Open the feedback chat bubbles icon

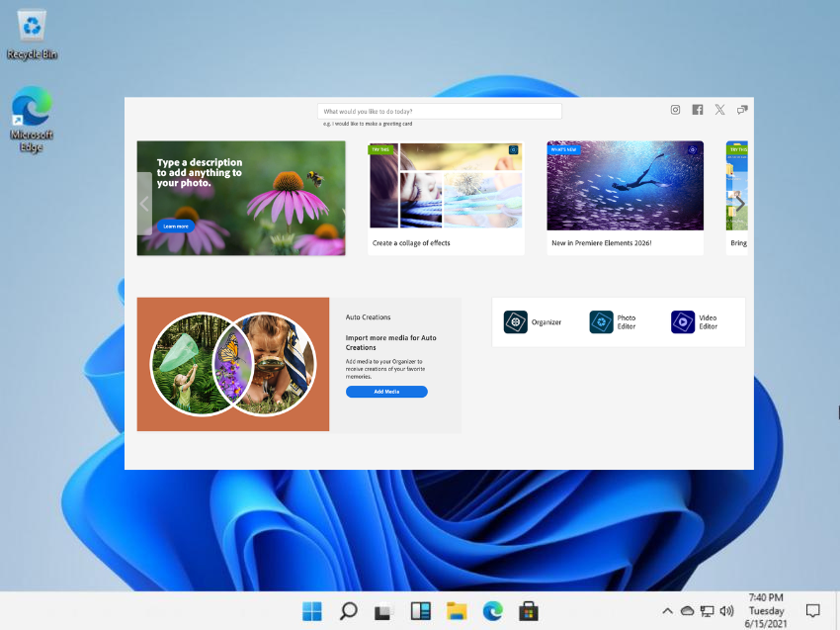pos(742,110)
